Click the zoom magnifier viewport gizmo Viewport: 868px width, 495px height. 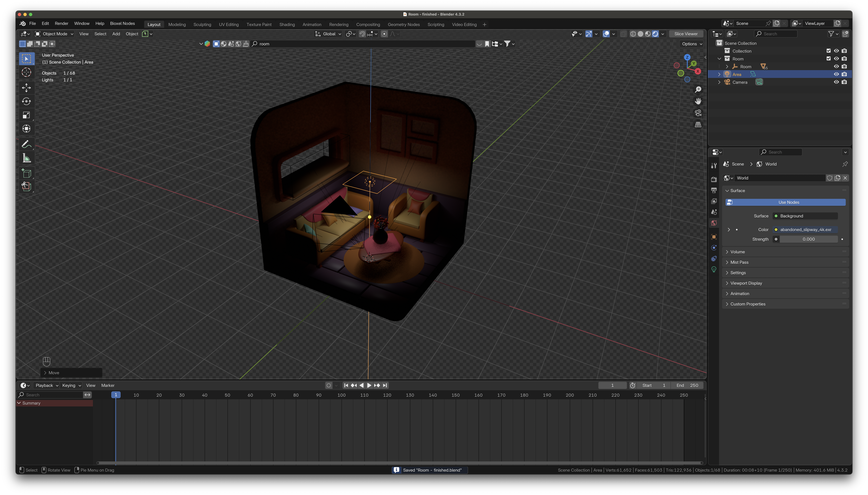(698, 89)
